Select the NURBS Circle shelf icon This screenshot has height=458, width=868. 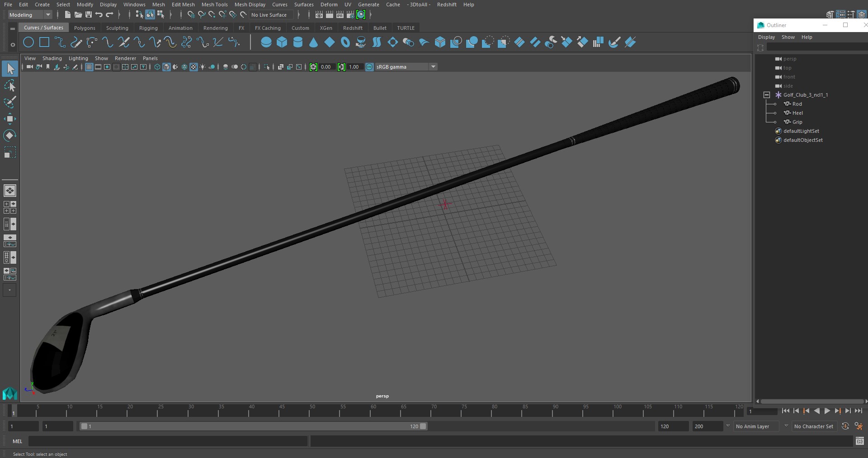[28, 42]
